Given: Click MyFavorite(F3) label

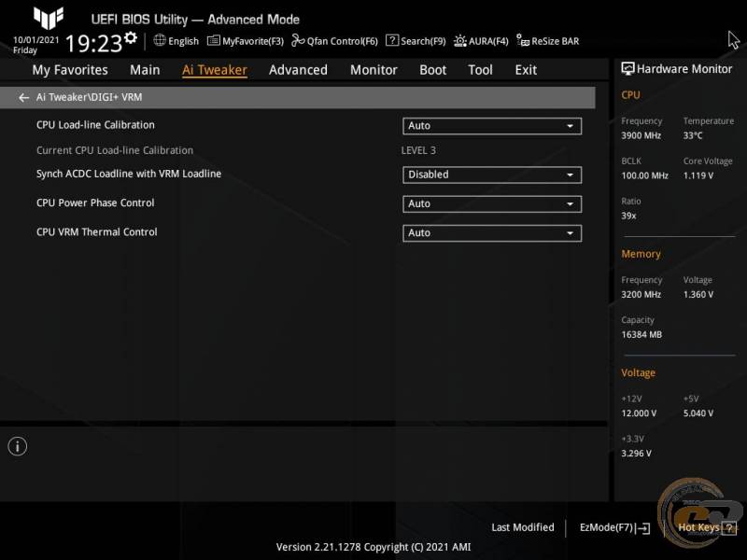Looking at the screenshot, I should tap(253, 41).
